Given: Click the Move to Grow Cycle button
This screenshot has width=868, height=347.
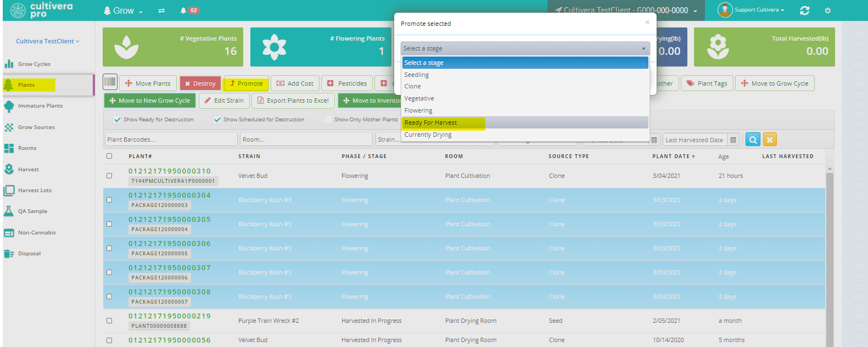Looking at the screenshot, I should click(775, 83).
